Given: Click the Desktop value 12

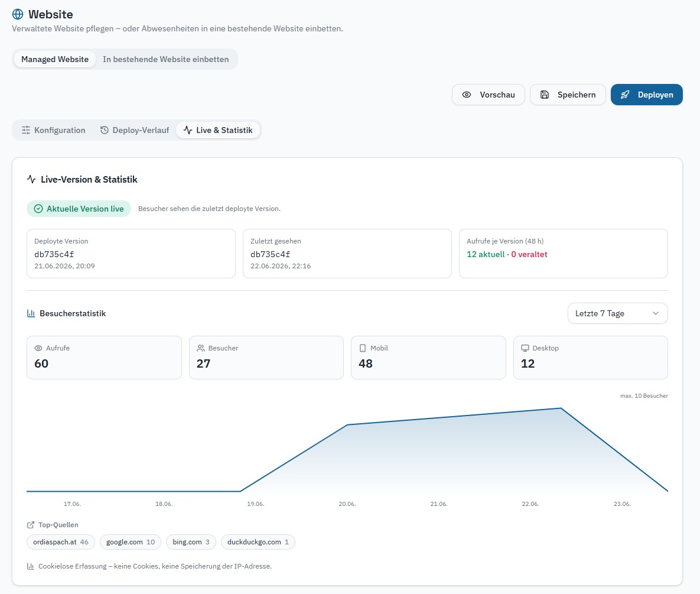Looking at the screenshot, I should (528, 363).
